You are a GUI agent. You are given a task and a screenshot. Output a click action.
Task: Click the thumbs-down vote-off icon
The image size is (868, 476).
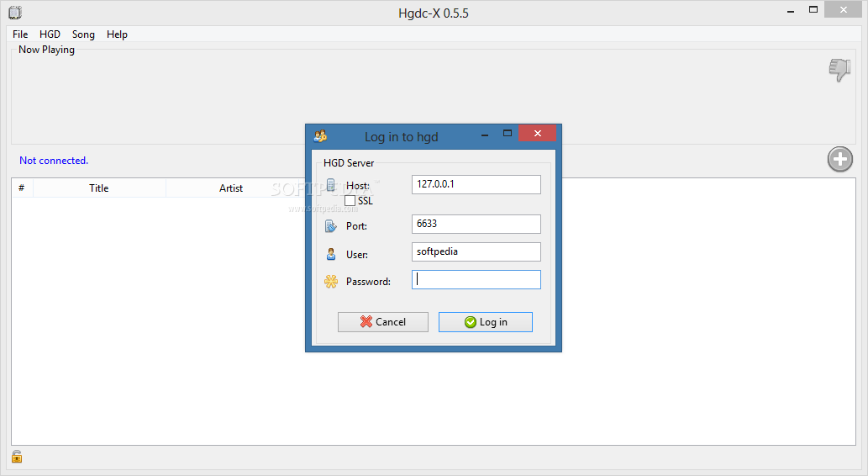coord(839,70)
